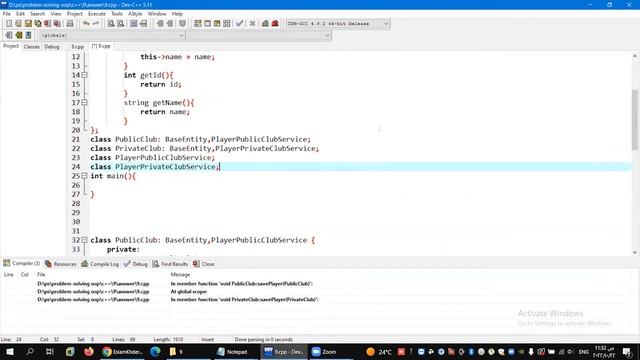Screen dimensions: 640x360
Task: Click the first icon in second toolbar row
Action: [9, 35]
